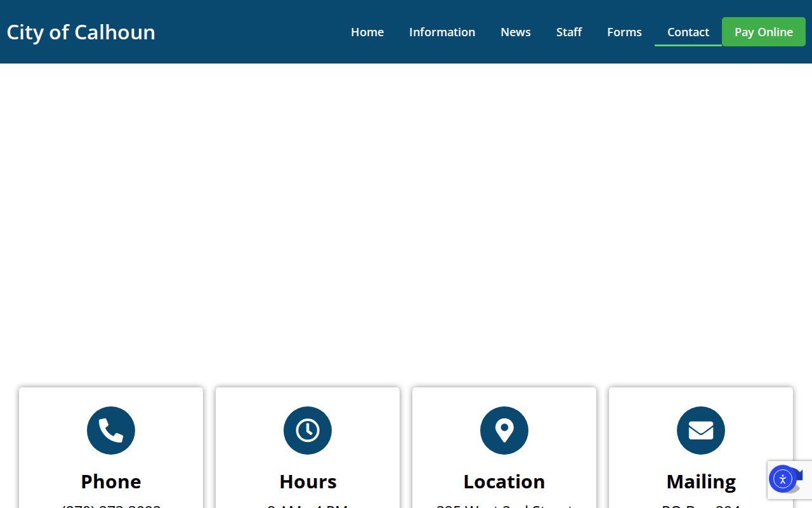Open the Staff page
Screen dimensions: 812x508
569,32
